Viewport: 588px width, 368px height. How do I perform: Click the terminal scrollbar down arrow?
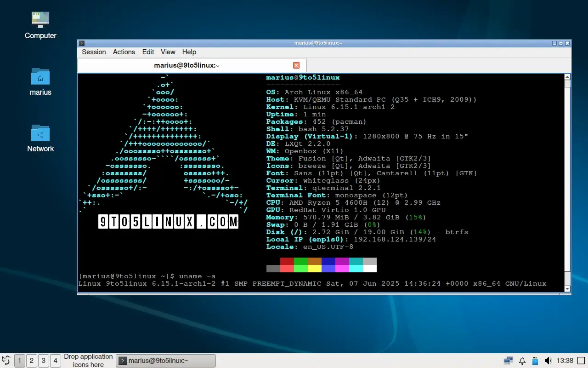point(567,288)
